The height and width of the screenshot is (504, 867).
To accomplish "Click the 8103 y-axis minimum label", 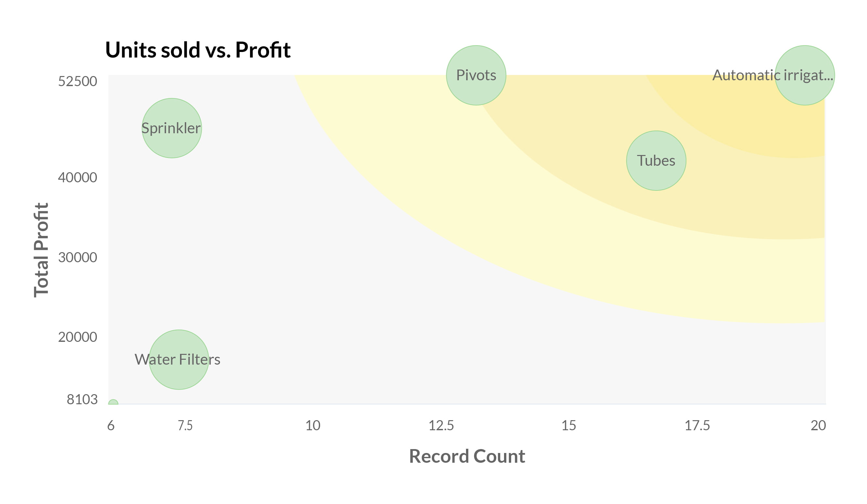I will (x=82, y=399).
